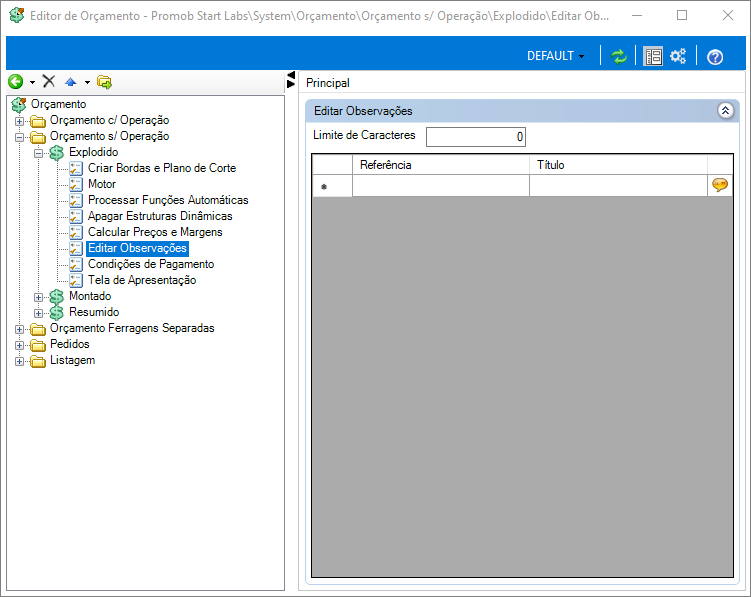This screenshot has width=751, height=597.
Task: Click the green refresh arrows icon
Action: tap(619, 57)
